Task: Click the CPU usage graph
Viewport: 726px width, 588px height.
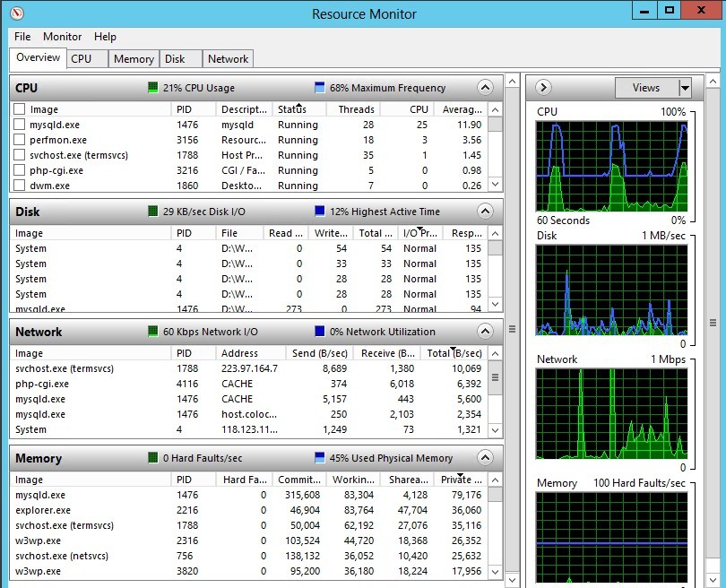Action: pyautogui.click(x=611, y=166)
